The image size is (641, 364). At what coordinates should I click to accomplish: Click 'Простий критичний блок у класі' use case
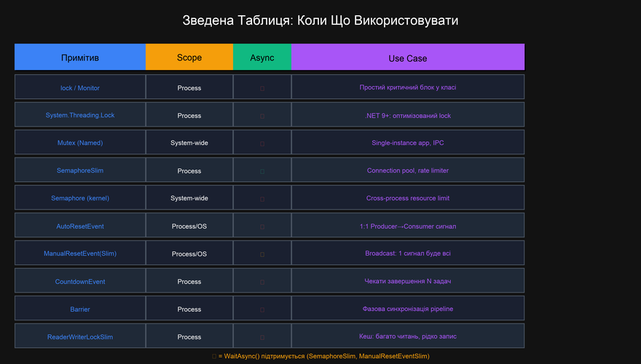408,87
